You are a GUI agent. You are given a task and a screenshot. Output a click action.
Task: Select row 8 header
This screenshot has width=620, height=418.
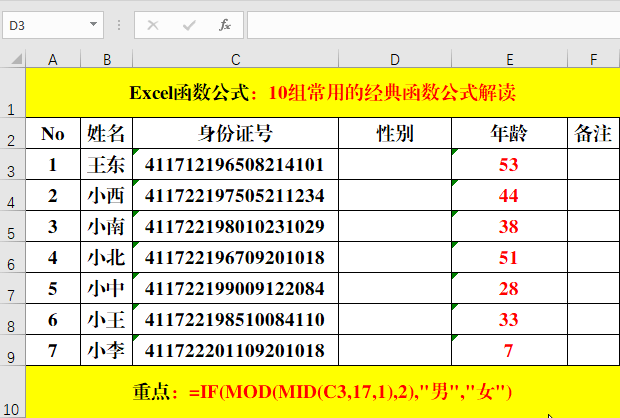[x=13, y=319]
